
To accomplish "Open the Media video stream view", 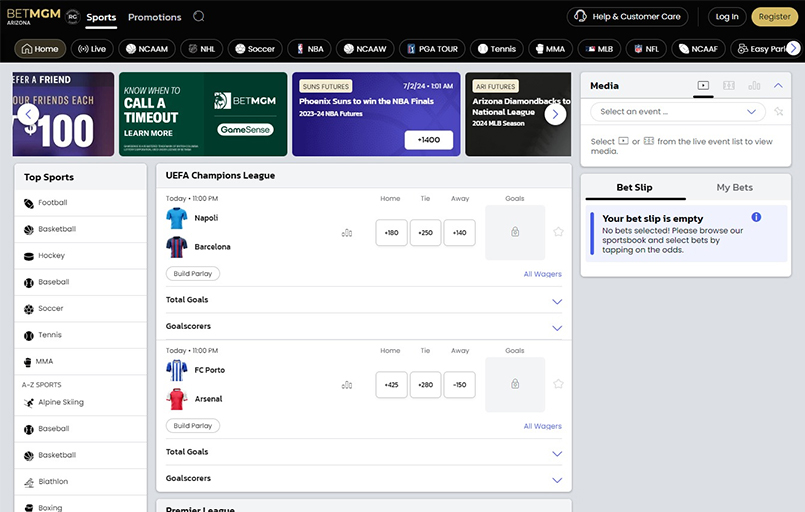I will point(703,85).
